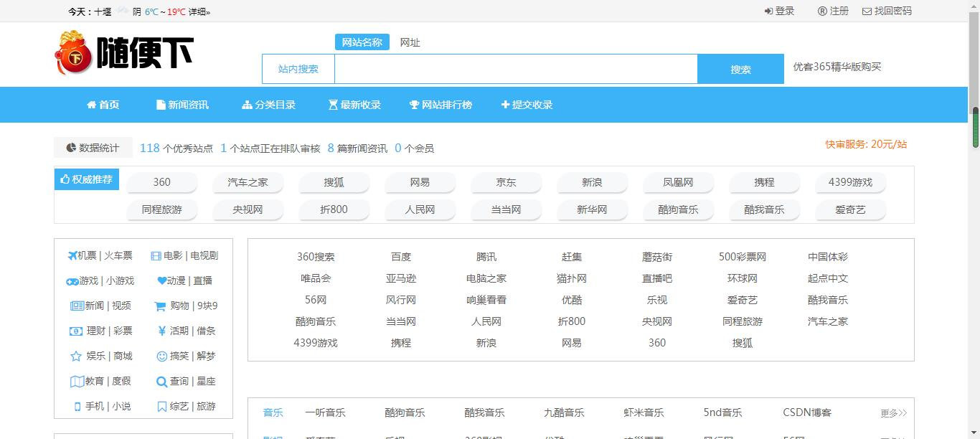Open the 优客365精华版购买 link
The width and height of the screenshot is (980, 439).
coord(837,67)
